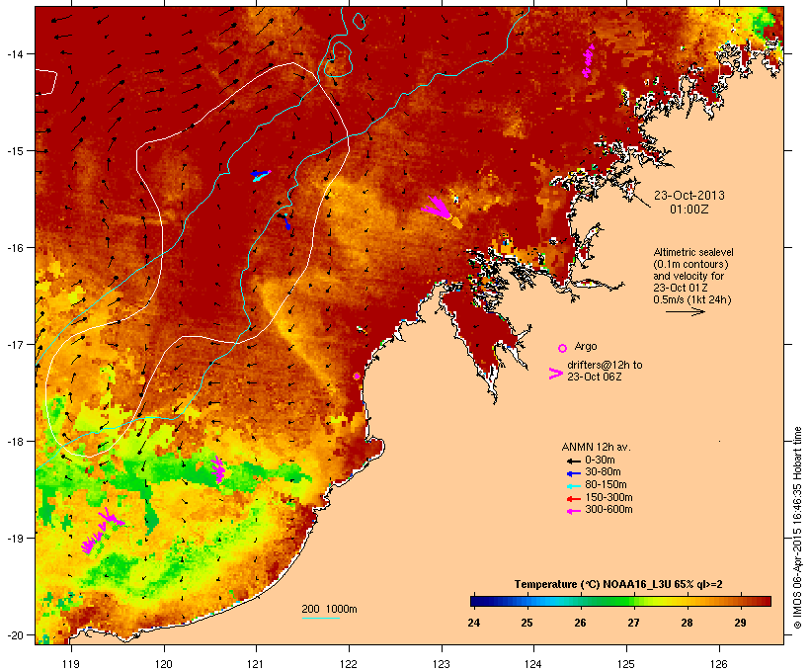Click the 'drifters@12h to' legend label
The image size is (810, 672).
coord(605,365)
